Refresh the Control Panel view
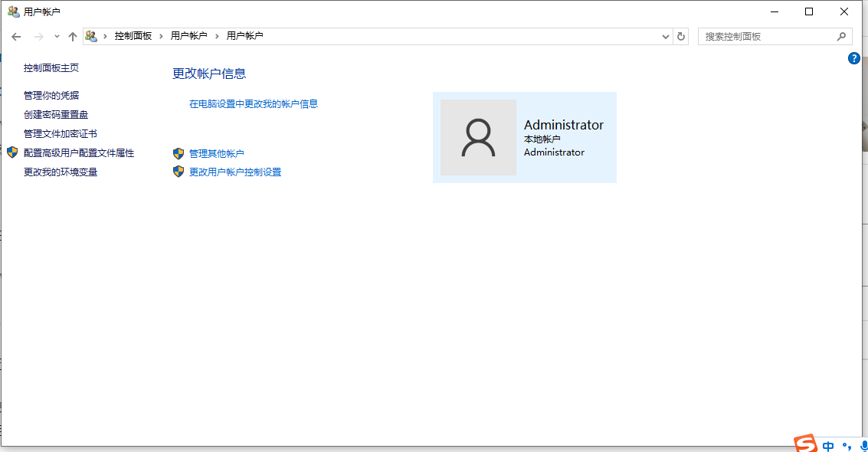Screen dimensions: 868x452 point(681,35)
